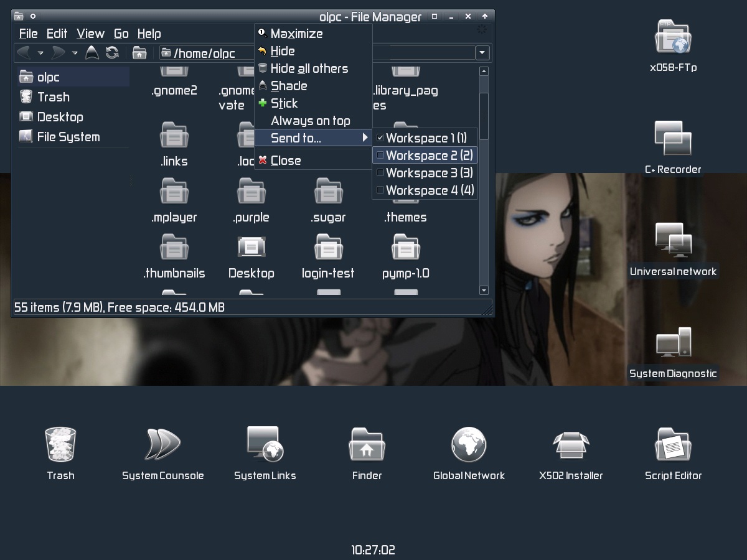747x560 pixels.
Task: Expand the Send to... submenu
Action: coord(314,138)
